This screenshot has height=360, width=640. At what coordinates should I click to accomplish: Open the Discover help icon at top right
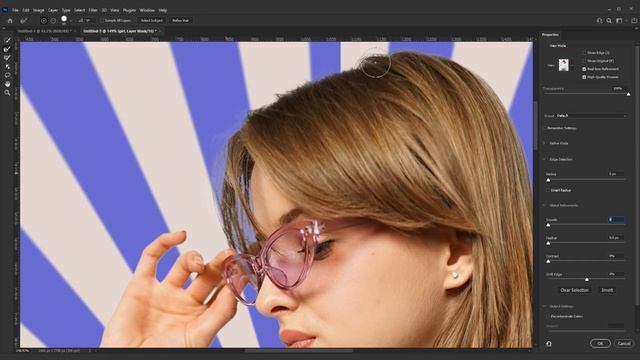599,20
